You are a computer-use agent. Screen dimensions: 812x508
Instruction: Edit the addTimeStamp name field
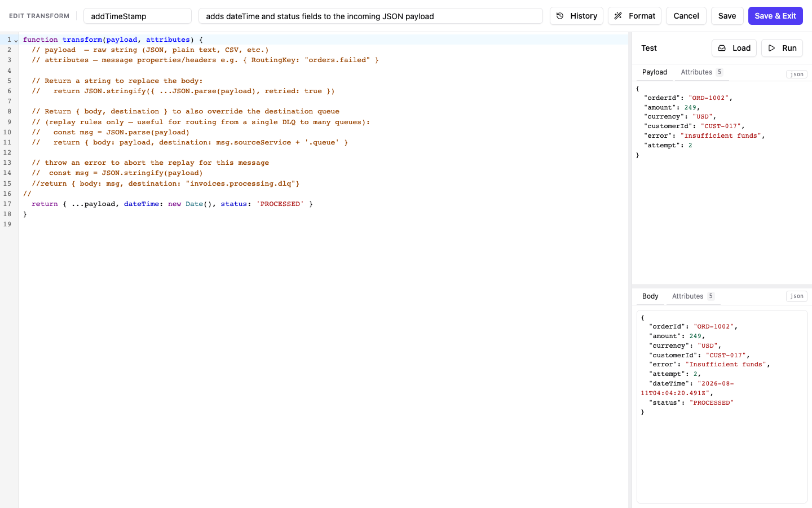pyautogui.click(x=138, y=16)
